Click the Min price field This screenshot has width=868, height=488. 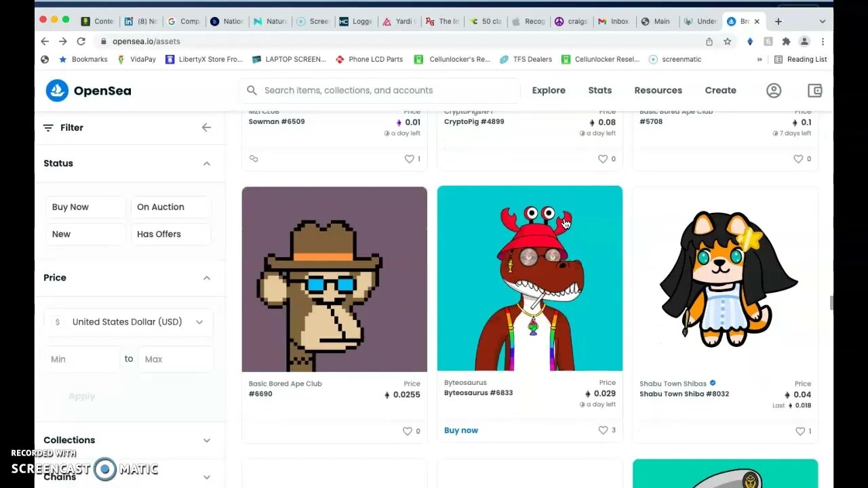82,359
